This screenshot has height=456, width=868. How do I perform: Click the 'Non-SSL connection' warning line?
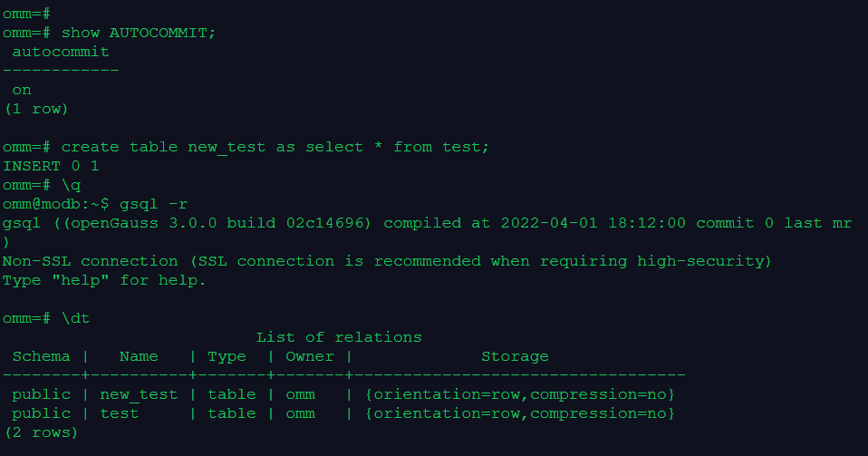coord(386,261)
